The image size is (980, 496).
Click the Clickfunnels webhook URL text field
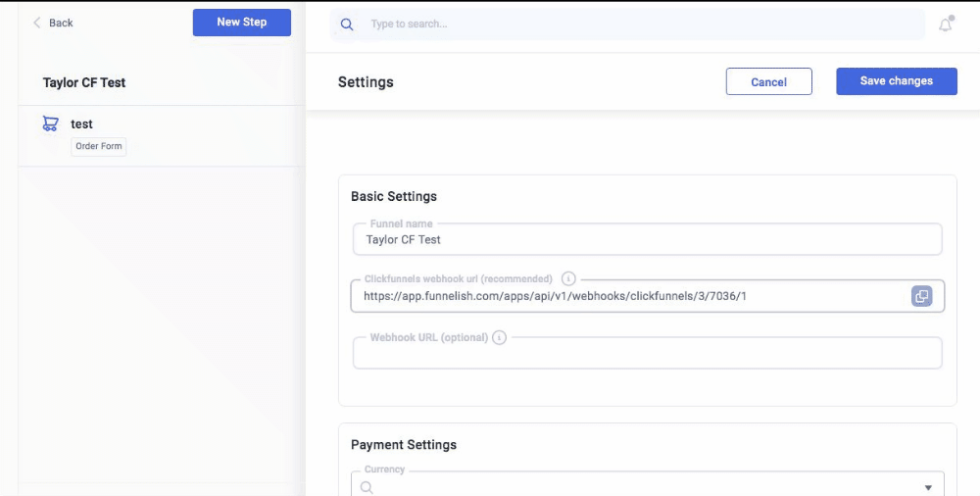627,296
